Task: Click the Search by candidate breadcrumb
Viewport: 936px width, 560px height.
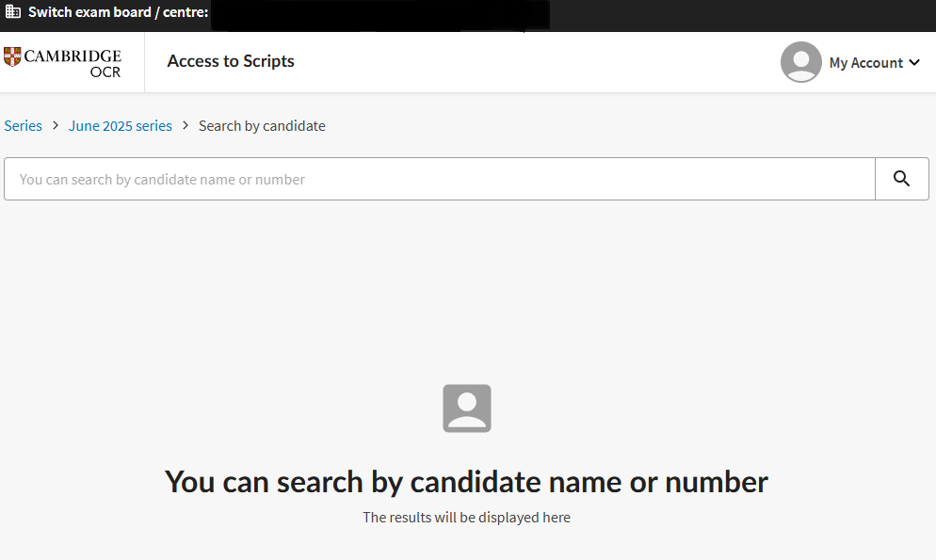Action: coord(262,125)
